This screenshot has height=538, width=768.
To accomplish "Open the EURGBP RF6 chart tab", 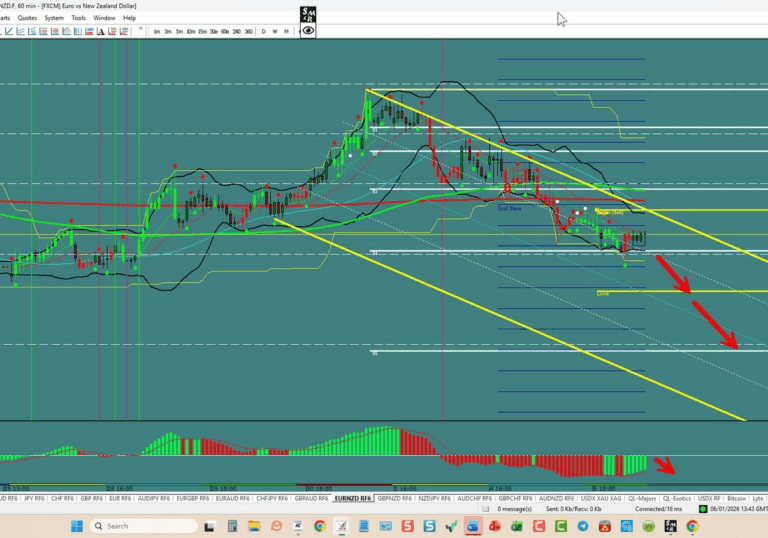I will pos(192,498).
